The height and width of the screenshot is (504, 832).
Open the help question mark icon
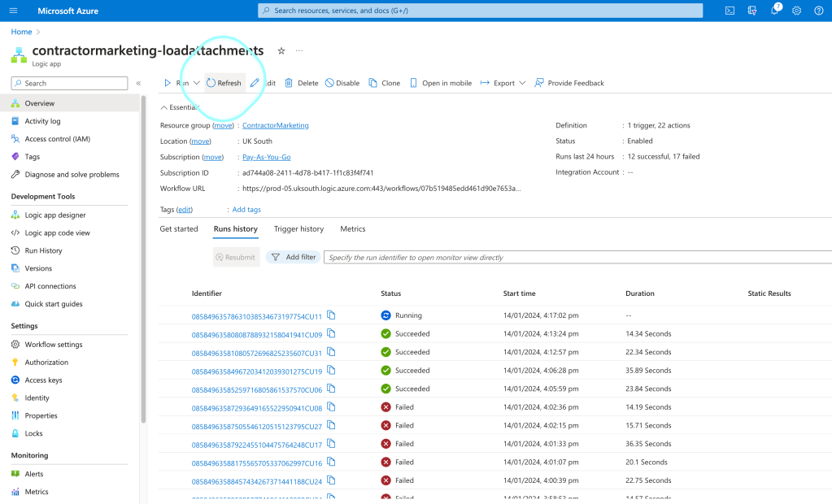click(x=819, y=11)
